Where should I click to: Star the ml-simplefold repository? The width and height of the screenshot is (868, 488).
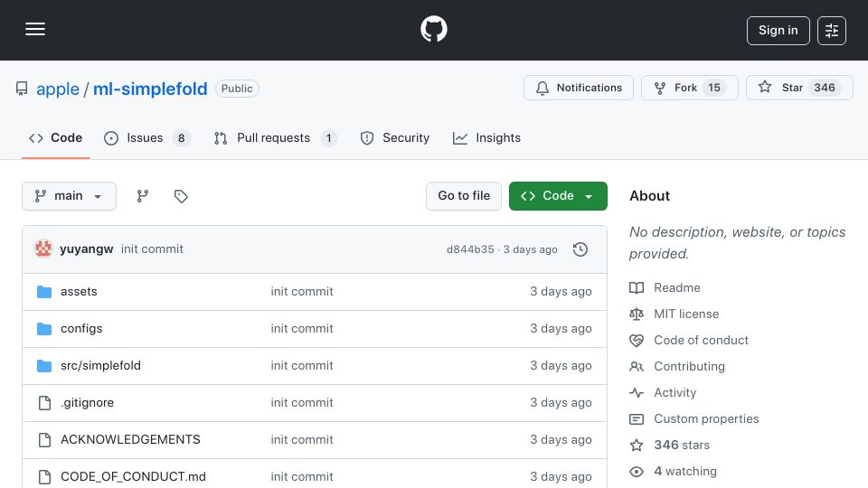(799, 88)
